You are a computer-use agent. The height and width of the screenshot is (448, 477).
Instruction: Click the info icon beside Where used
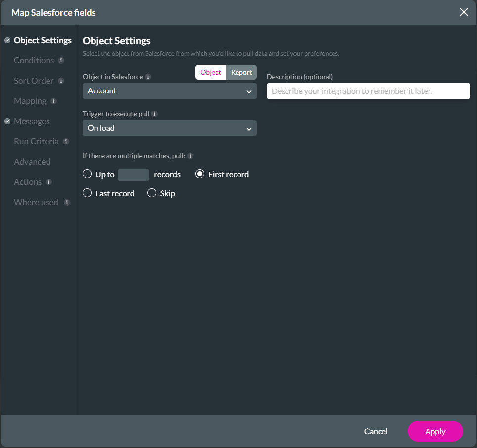(67, 202)
